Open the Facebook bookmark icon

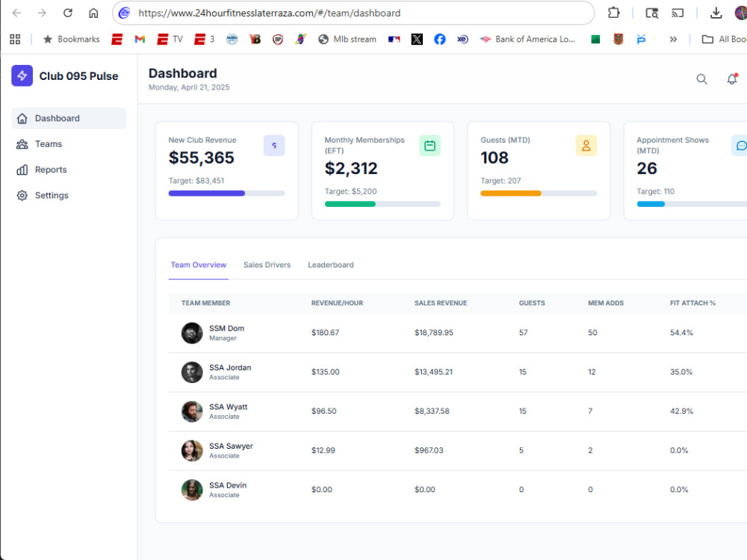440,39
